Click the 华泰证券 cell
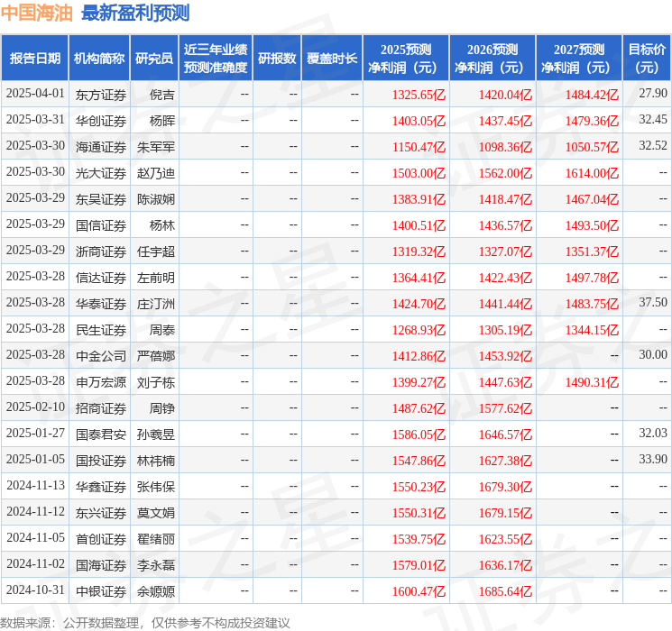 [x=101, y=304]
